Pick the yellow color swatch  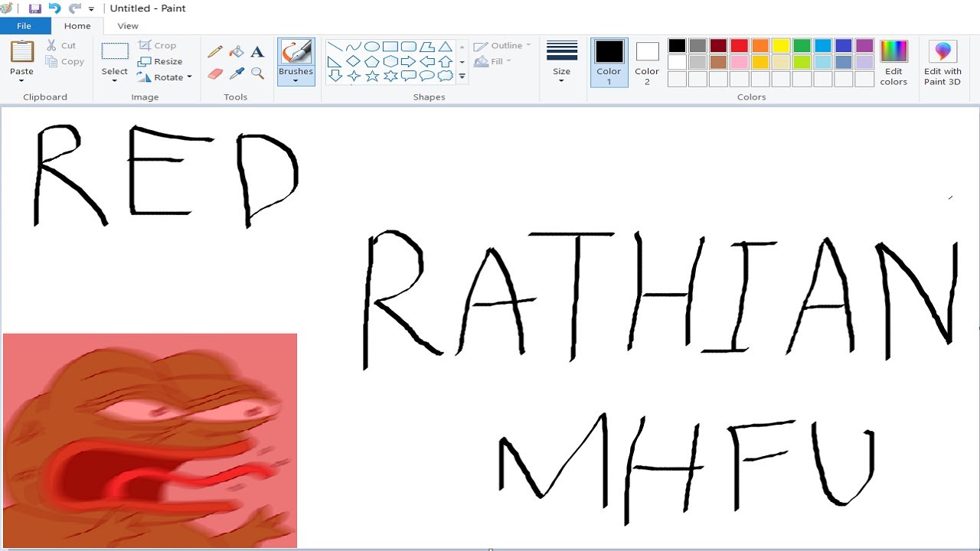(x=781, y=46)
